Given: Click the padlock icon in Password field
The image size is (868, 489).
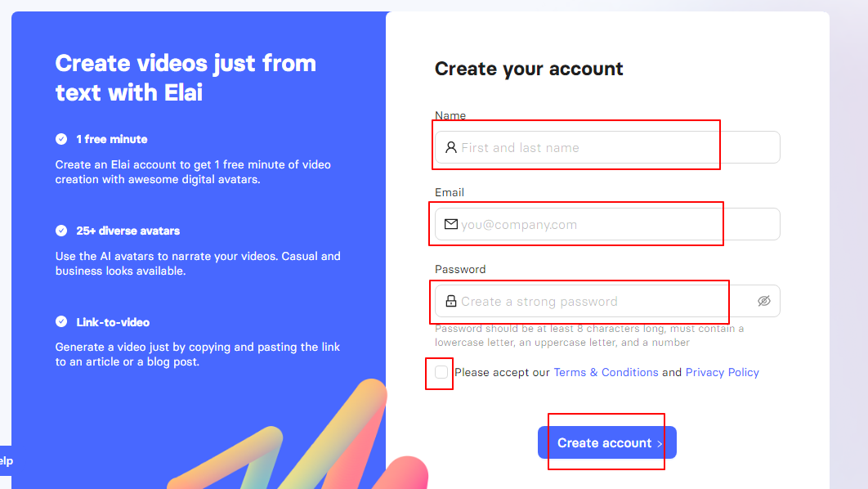Looking at the screenshot, I should (x=451, y=301).
